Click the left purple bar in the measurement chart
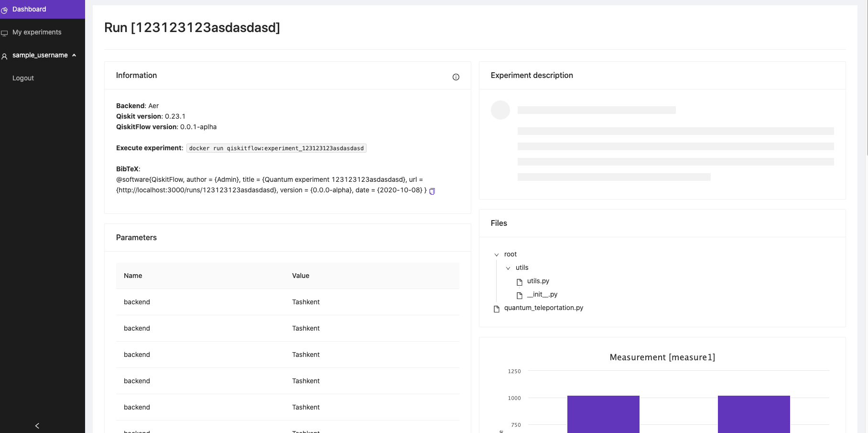The width and height of the screenshot is (868, 433). point(603,414)
